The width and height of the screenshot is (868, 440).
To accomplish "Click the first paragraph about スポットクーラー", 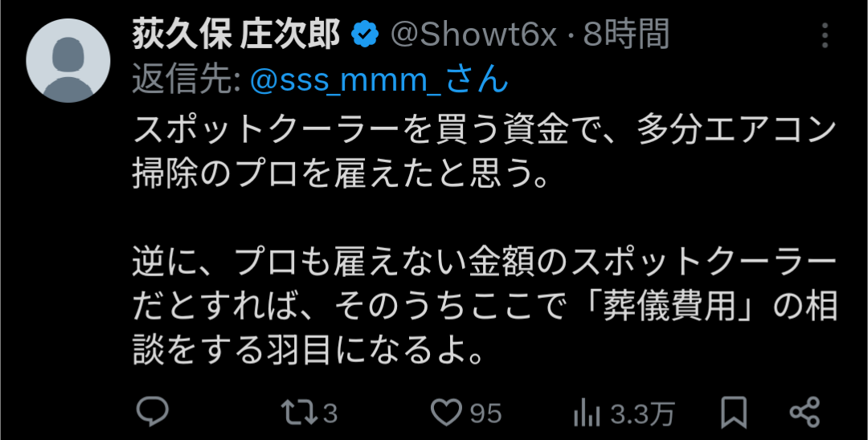I will [x=484, y=153].
